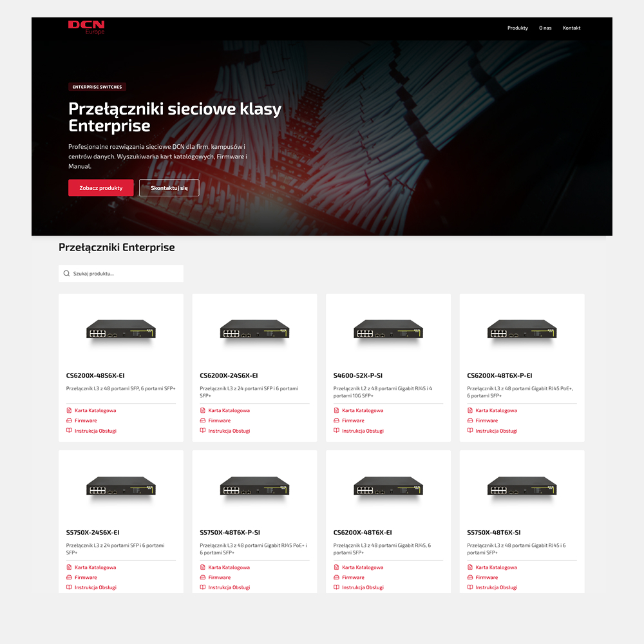Click Karta Katalogowa icon for S5750X-48T6X-P-SI
Screen dimensions: 644x644
tap(202, 567)
